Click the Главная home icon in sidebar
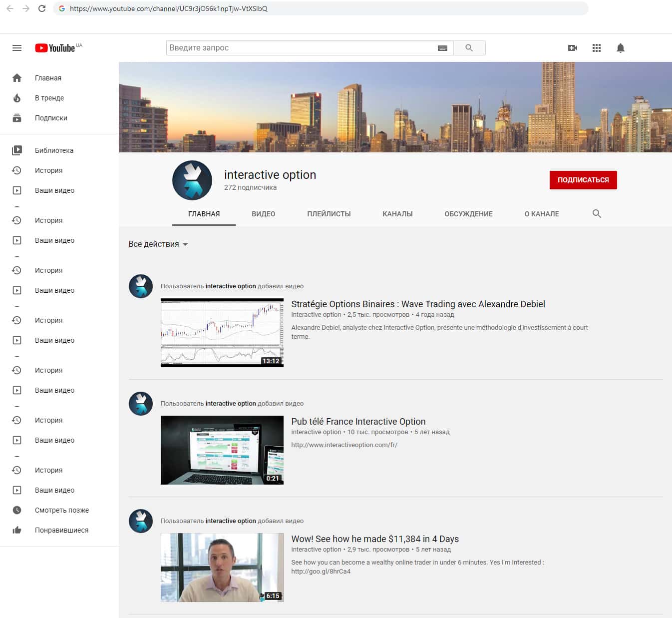672x618 pixels. click(17, 78)
